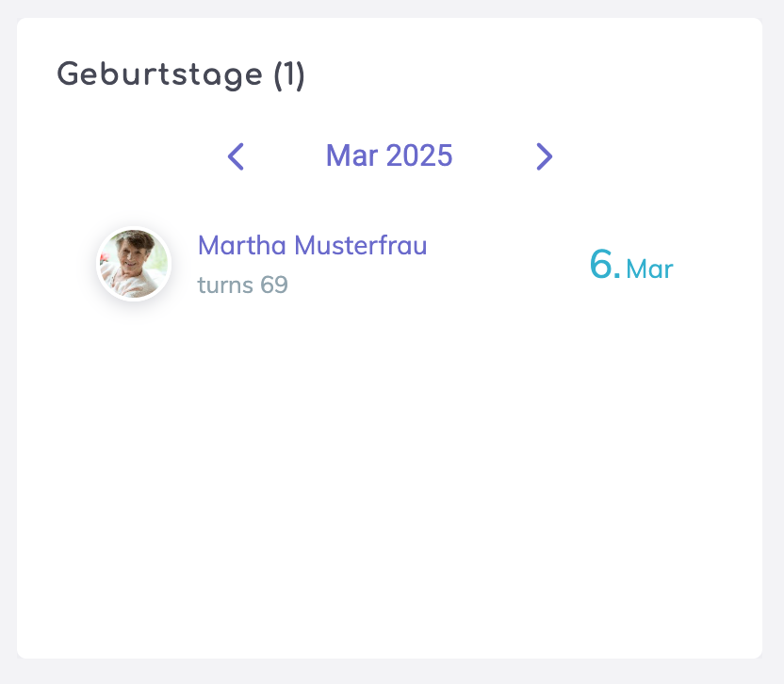Click the count (1) in the heading
This screenshot has width=784, height=684.
289,74
